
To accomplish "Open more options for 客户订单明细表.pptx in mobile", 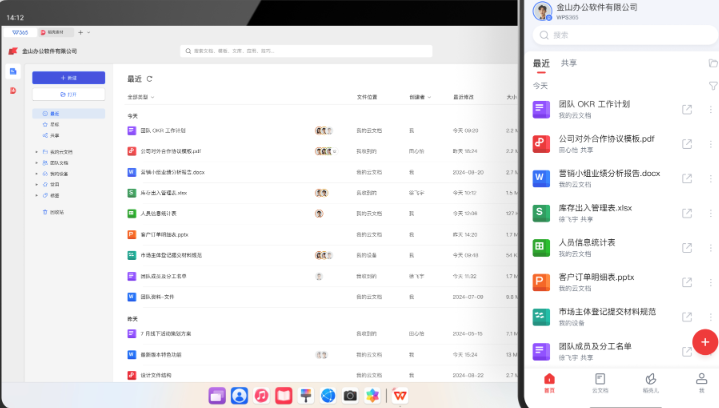I will [710, 282].
